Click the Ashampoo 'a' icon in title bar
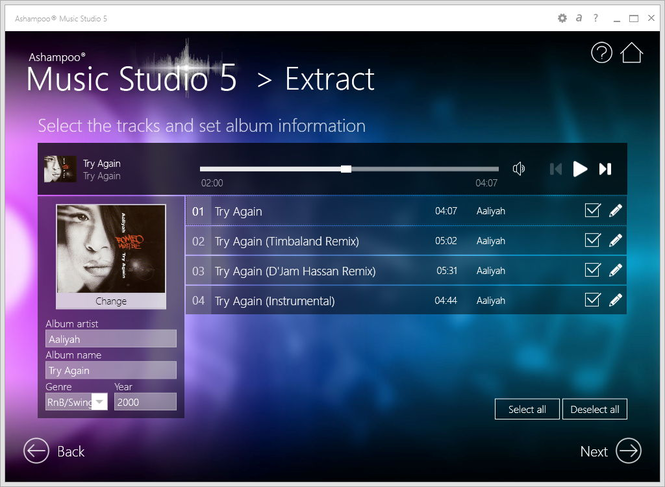 (579, 18)
